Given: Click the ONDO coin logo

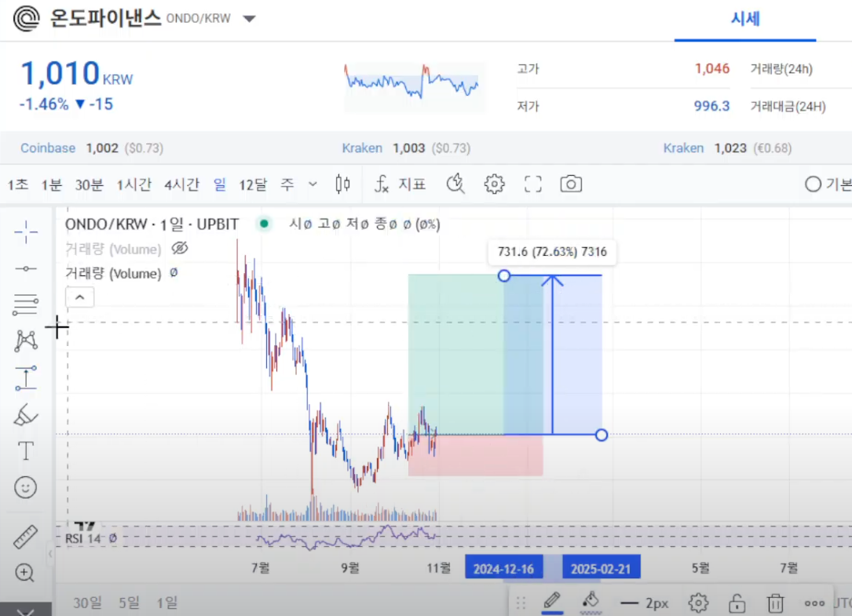Looking at the screenshot, I should click(26, 18).
